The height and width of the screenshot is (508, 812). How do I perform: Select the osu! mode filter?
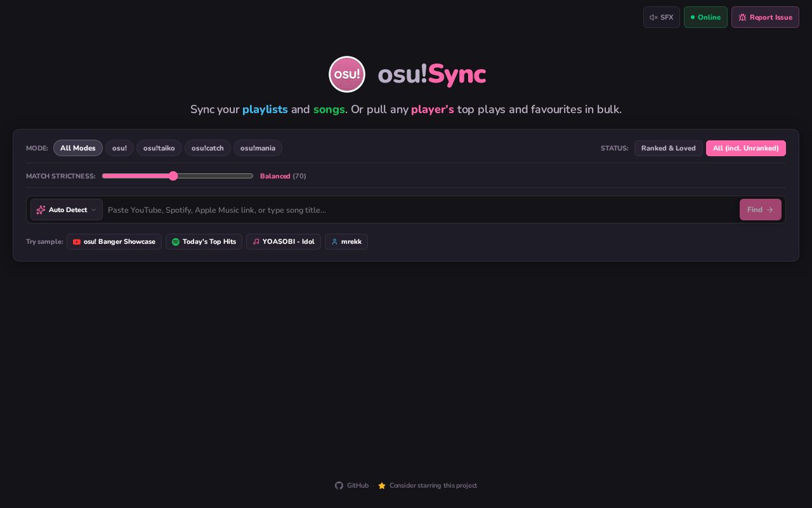tap(119, 148)
